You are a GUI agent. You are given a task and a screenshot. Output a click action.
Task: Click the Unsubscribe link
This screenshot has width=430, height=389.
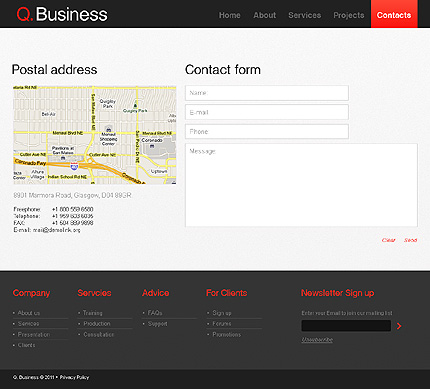[x=317, y=340]
